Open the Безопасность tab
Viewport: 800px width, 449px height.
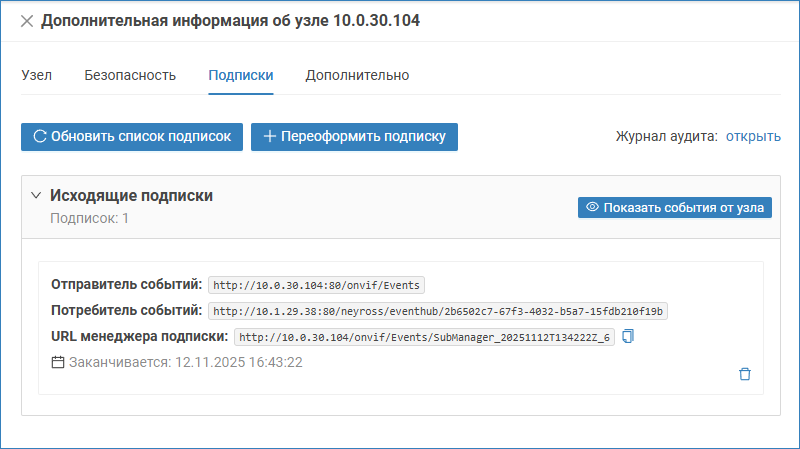click(130, 75)
